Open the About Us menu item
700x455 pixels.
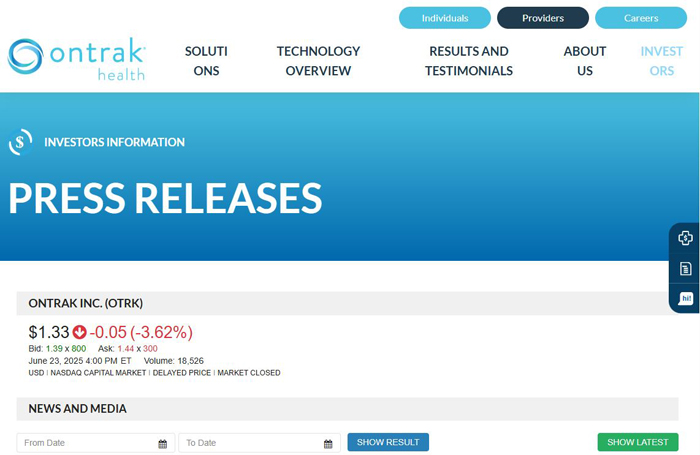point(585,61)
